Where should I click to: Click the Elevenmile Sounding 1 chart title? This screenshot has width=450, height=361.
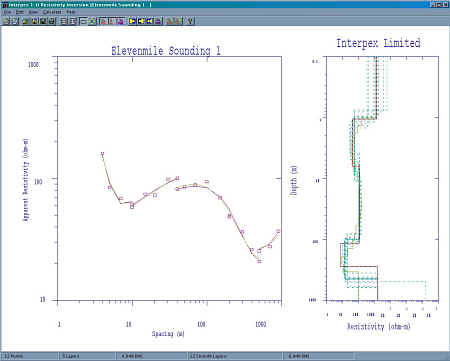pyautogui.click(x=166, y=51)
